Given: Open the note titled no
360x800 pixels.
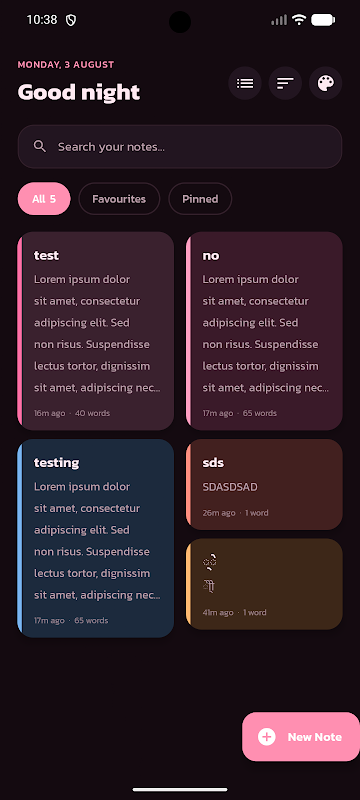Looking at the screenshot, I should 264,331.
